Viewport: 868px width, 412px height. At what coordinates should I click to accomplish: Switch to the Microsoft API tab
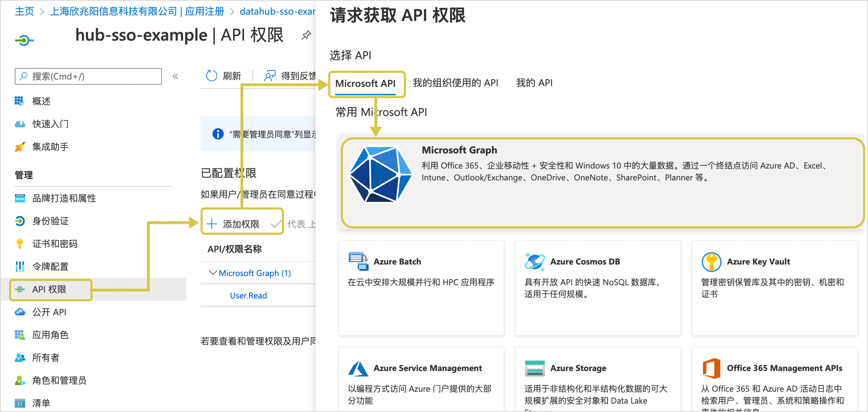point(365,84)
